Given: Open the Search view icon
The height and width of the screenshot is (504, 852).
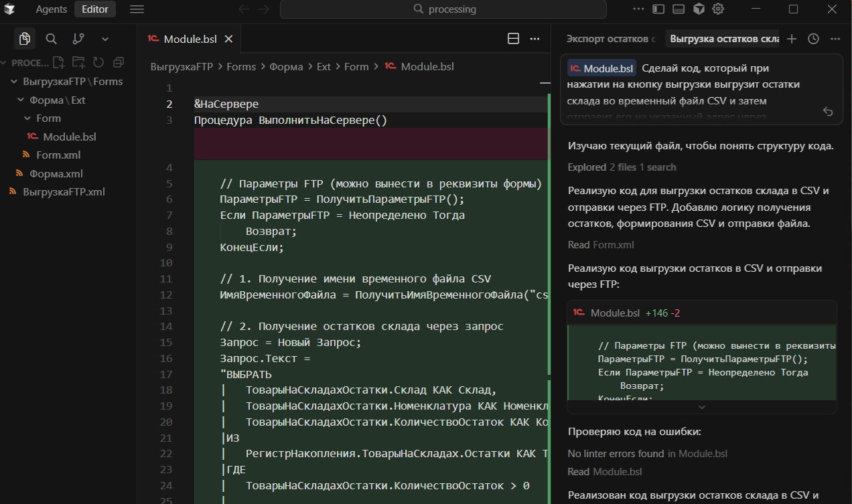Looking at the screenshot, I should point(51,39).
